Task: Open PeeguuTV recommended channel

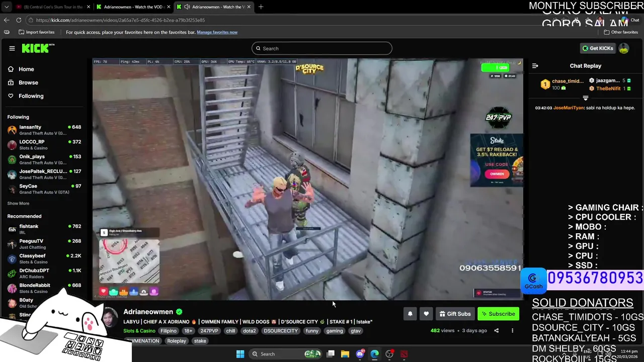Action: (44, 244)
